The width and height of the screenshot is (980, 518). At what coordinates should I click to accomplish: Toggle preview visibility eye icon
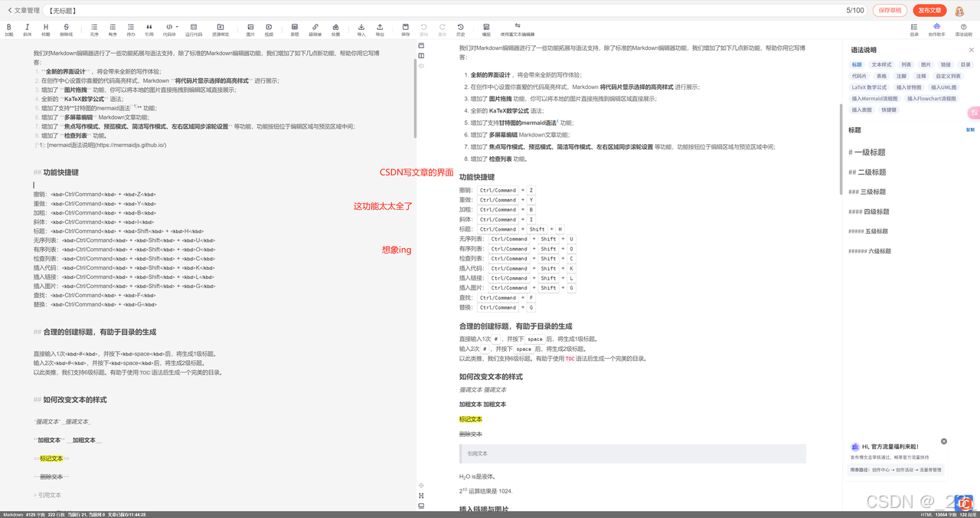pyautogui.click(x=421, y=66)
